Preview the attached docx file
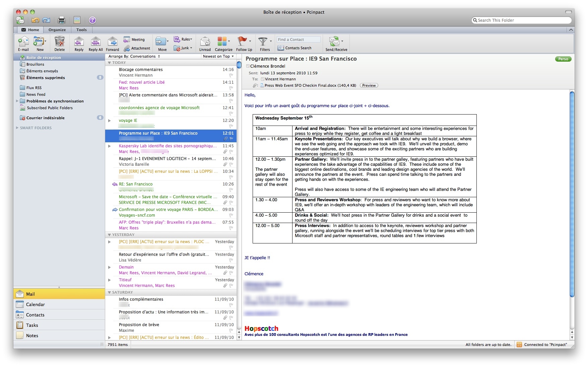Viewport: 588px width, 367px height. pos(369,85)
